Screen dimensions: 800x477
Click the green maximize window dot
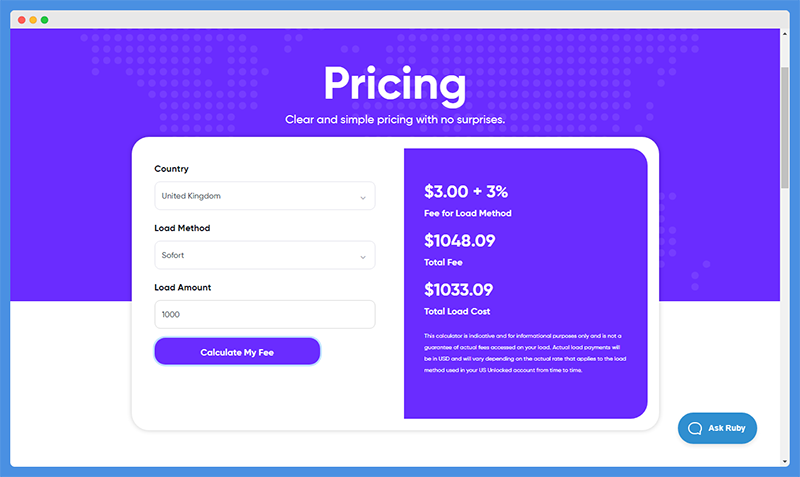click(44, 20)
